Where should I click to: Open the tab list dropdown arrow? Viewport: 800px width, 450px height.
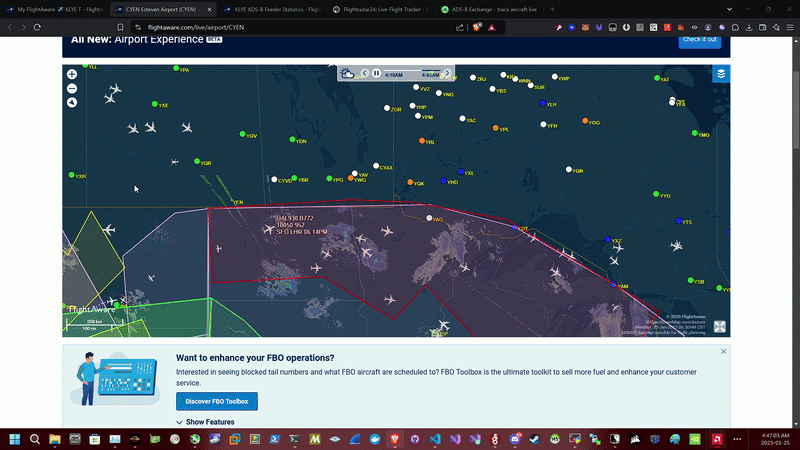point(730,9)
